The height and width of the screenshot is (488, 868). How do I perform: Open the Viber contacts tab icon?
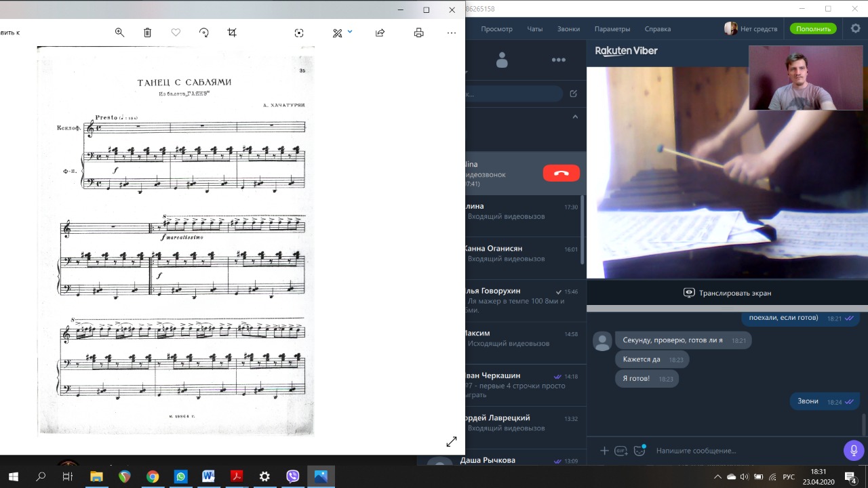[502, 60]
